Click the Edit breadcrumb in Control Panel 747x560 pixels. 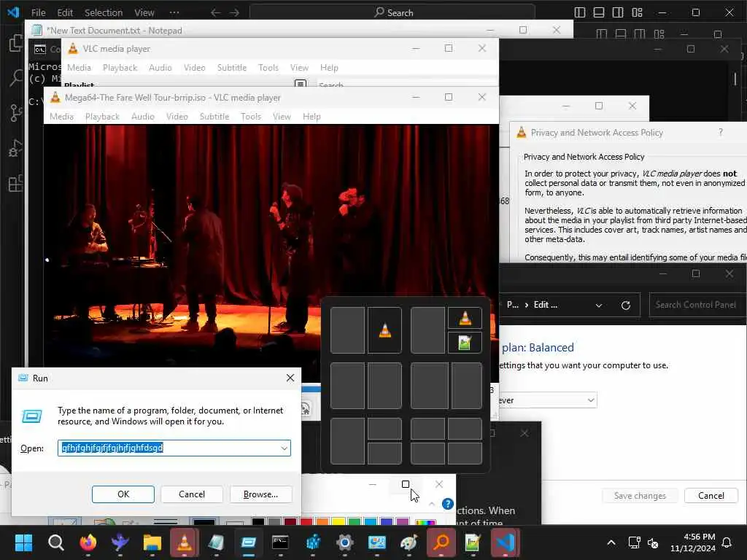(545, 305)
